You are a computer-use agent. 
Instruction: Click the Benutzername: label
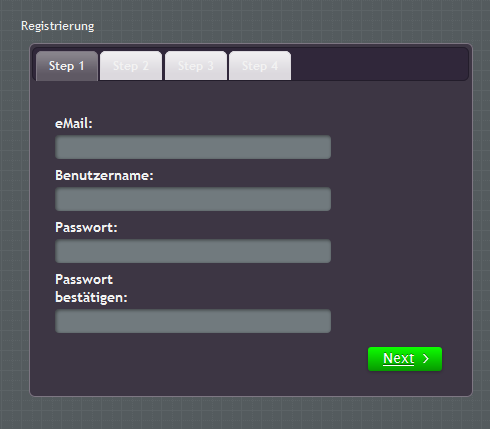(104, 176)
